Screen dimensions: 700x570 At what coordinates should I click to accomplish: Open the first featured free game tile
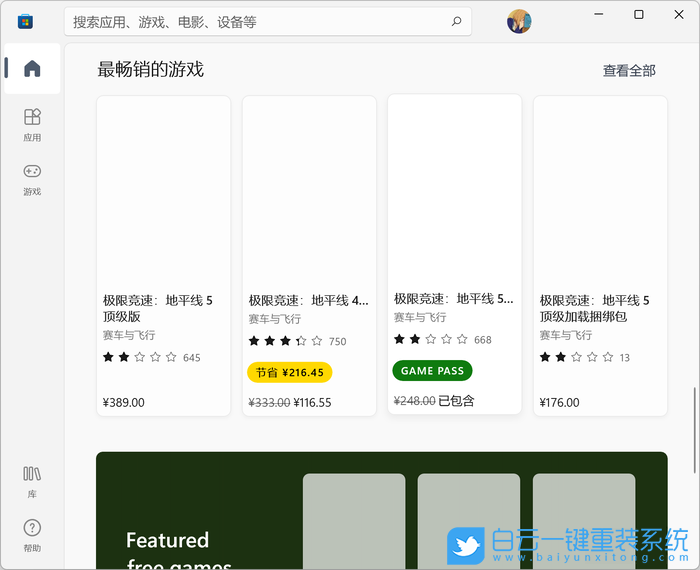(x=354, y=521)
